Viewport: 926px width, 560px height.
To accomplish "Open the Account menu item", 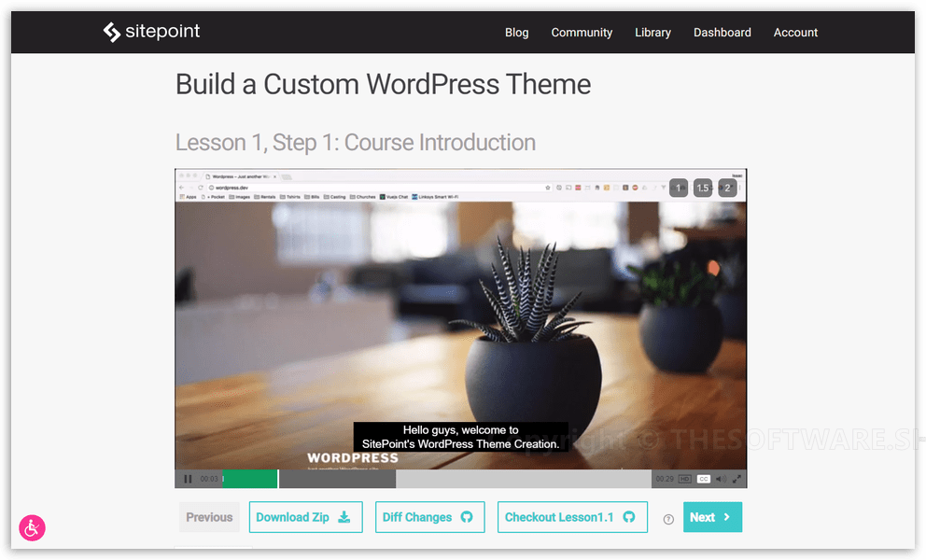I will (x=795, y=33).
